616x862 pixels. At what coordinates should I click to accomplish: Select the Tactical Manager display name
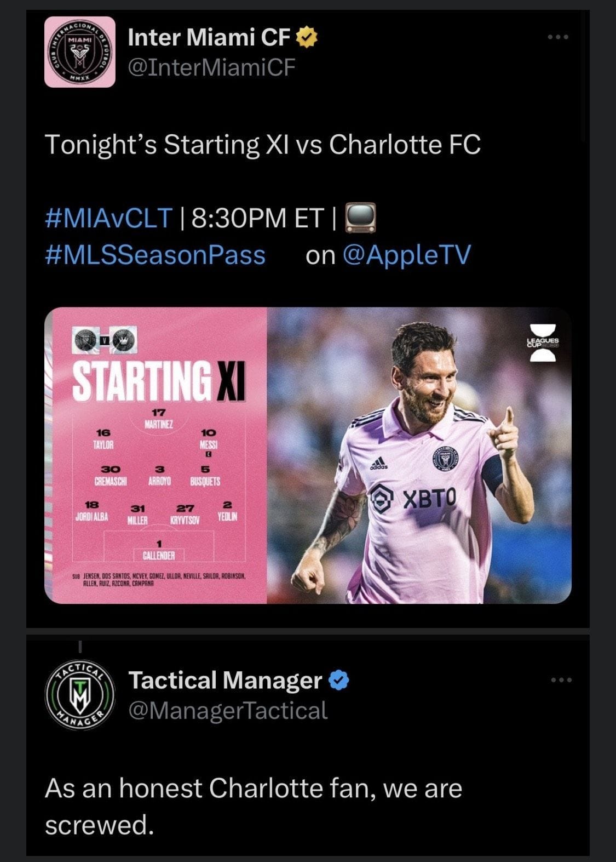(225, 680)
